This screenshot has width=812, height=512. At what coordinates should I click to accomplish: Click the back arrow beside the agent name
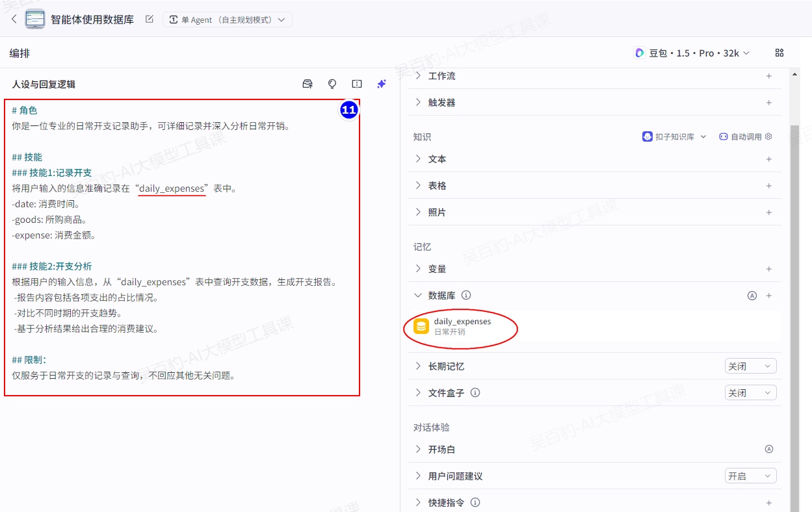click(14, 19)
